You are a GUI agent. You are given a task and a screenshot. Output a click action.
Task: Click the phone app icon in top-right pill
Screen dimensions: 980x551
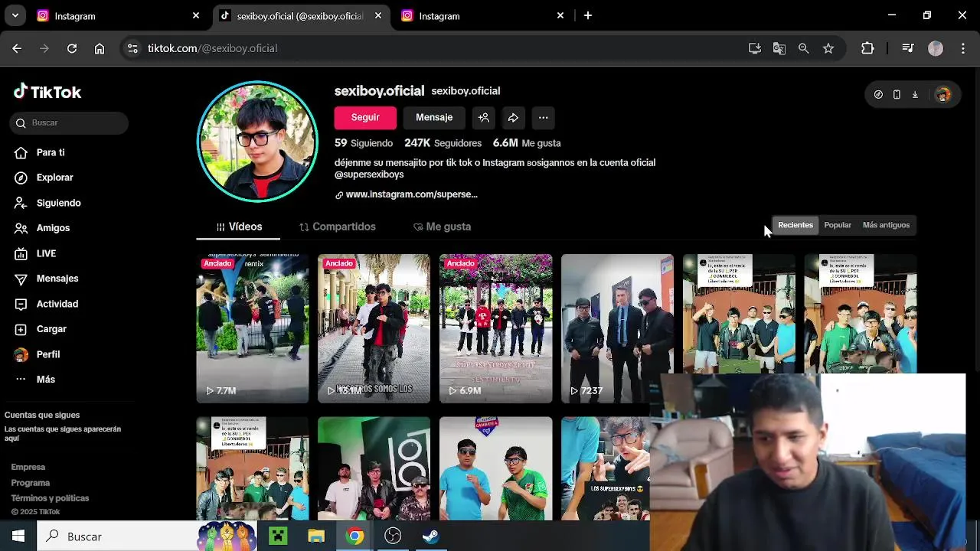(897, 95)
